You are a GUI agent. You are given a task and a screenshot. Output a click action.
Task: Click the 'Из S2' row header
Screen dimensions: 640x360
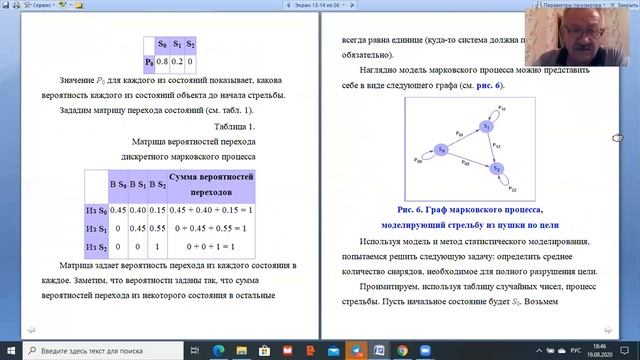96,247
